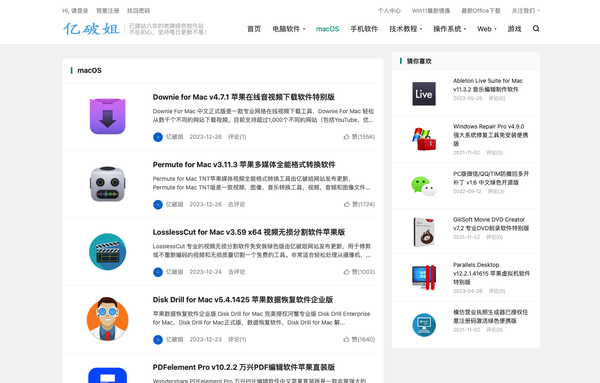Viewport: 600px width, 383px height.
Task: Click author avatar on the Disk Drill post
Action: click(158, 340)
